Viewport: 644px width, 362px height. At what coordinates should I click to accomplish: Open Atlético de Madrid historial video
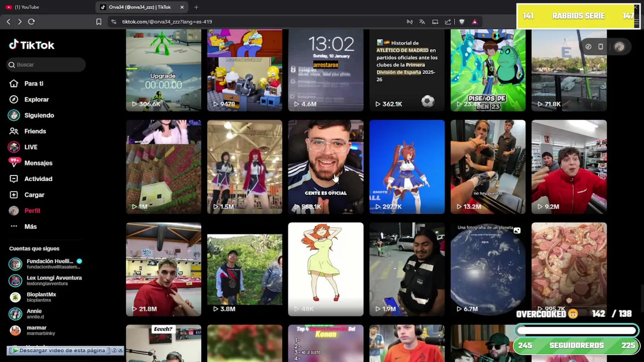407,70
